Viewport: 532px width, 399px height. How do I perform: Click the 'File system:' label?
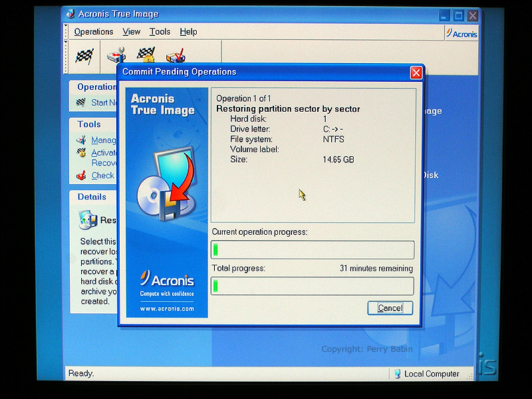[x=251, y=139]
